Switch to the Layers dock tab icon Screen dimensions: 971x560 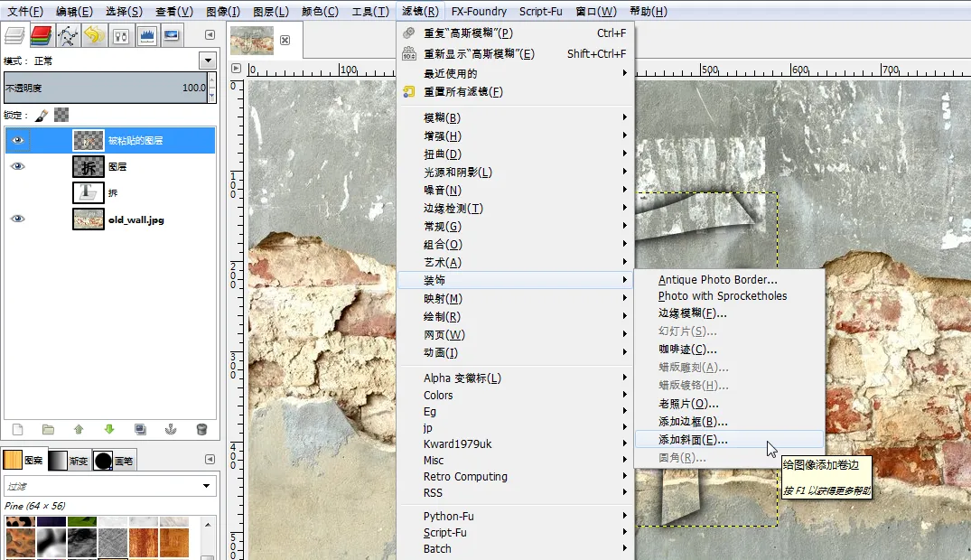point(14,36)
